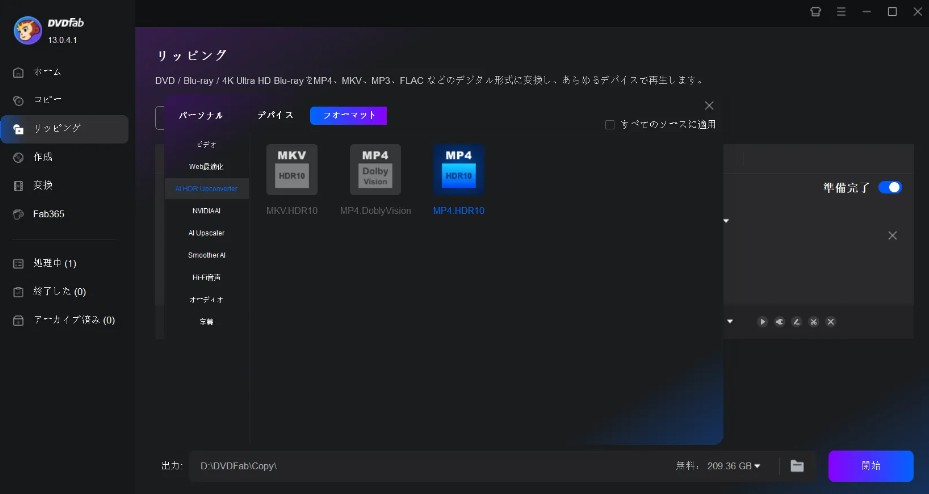Screen dimensions: 929x494
Task: Choose Web最適化 category
Action: (207, 166)
